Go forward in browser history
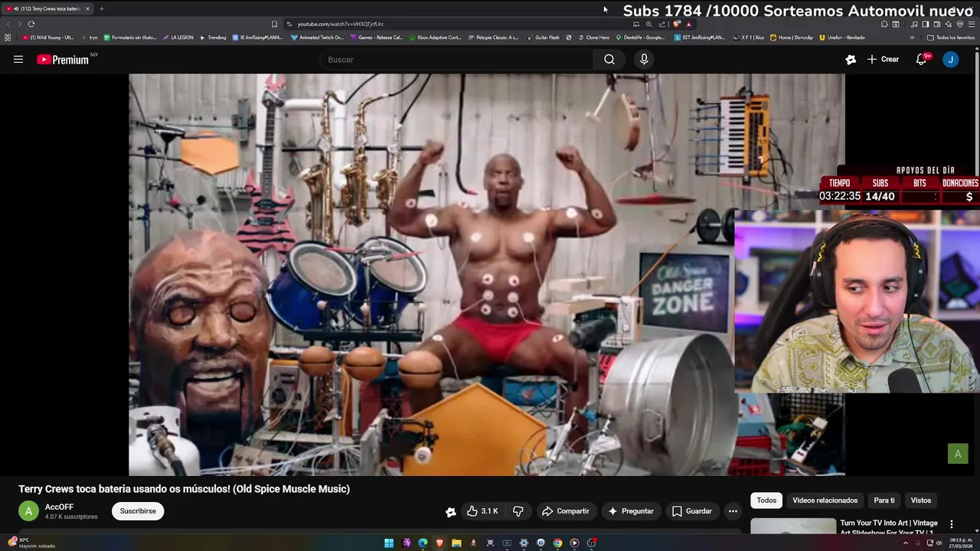The width and height of the screenshot is (980, 551). tap(18, 24)
